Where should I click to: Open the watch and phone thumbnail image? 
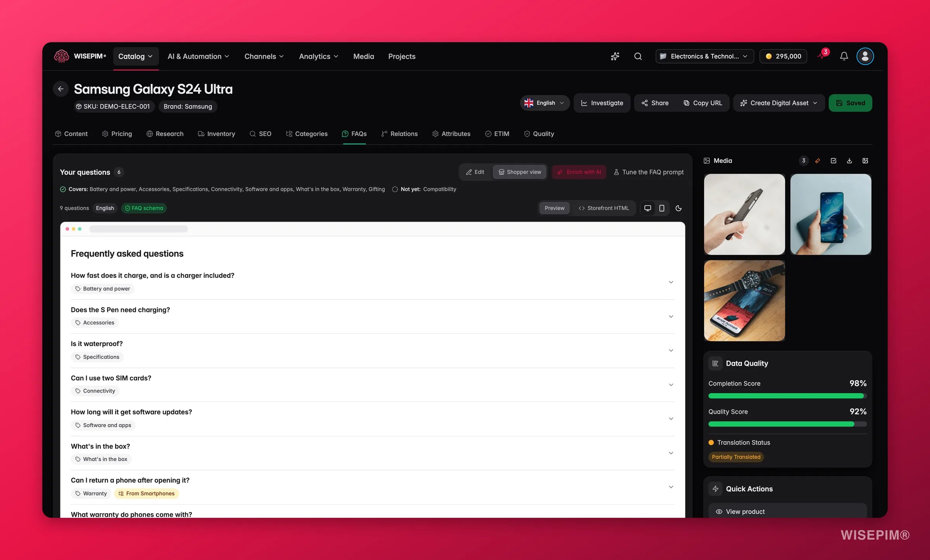point(744,300)
